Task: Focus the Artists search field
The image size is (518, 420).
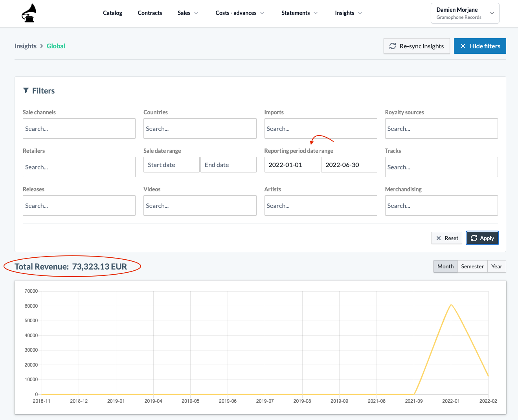Action: (x=321, y=205)
